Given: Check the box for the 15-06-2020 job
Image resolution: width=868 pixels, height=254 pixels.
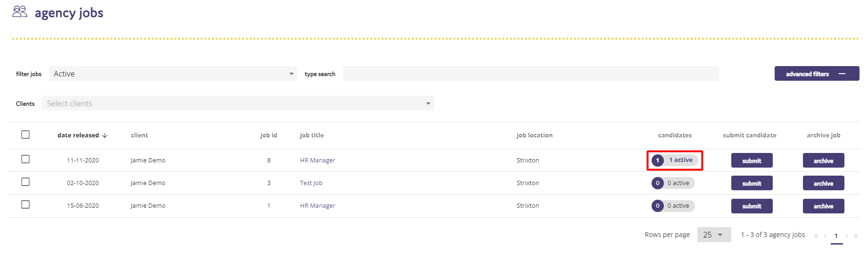Looking at the screenshot, I should (x=25, y=204).
